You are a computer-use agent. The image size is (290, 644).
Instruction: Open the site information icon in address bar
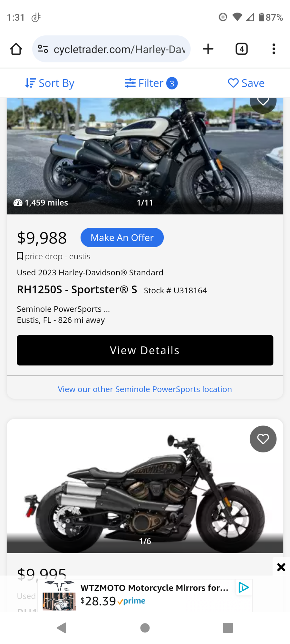pos(43,49)
